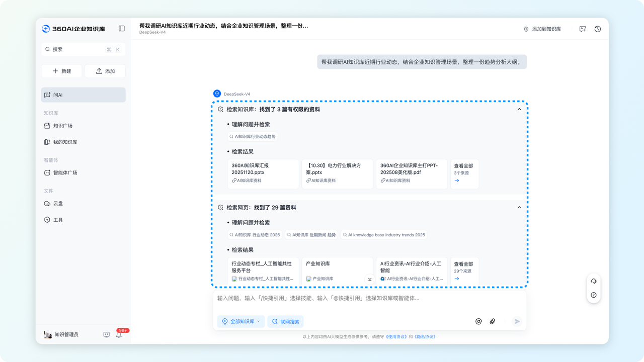Open the 产业知识库 web result card
Screen dimensions: 644x362
pyautogui.click(x=338, y=271)
